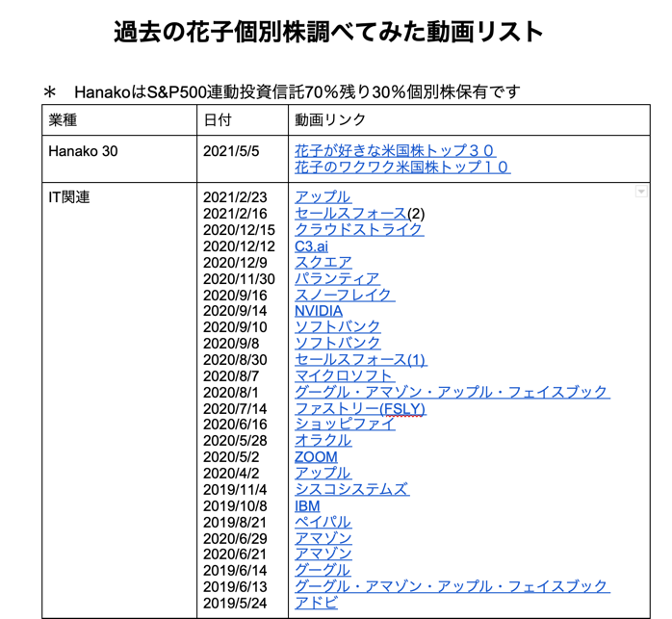Click the 日付 column header cell
The height and width of the screenshot is (619, 672).
click(243, 119)
